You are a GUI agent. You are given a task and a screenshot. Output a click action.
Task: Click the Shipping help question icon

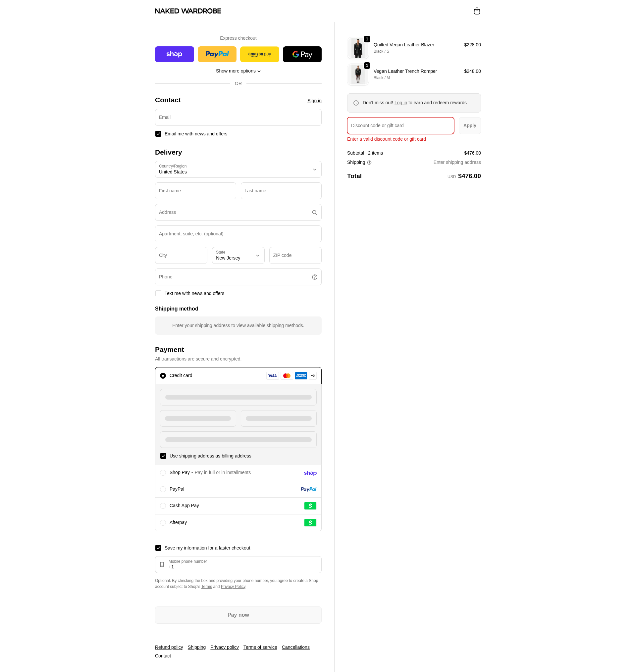tap(369, 163)
